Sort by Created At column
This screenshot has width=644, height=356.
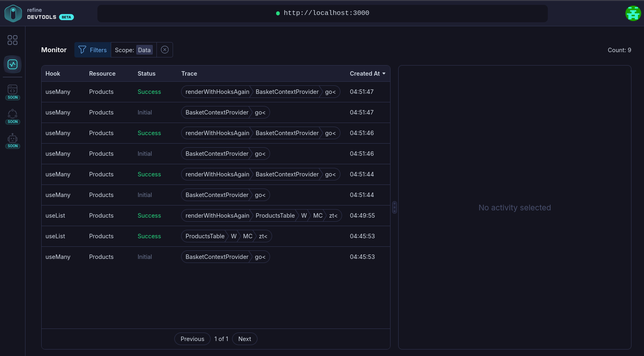[367, 74]
